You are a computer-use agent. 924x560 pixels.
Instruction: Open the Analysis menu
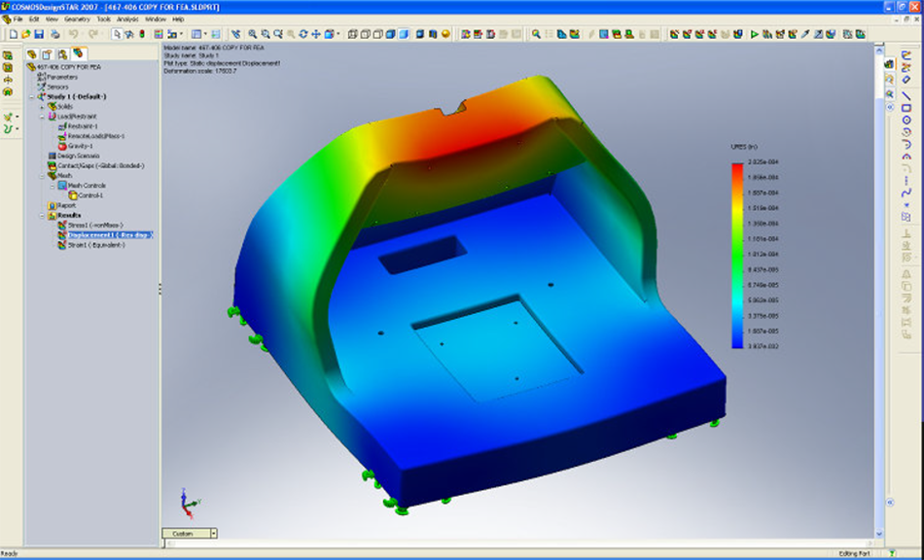[126, 18]
